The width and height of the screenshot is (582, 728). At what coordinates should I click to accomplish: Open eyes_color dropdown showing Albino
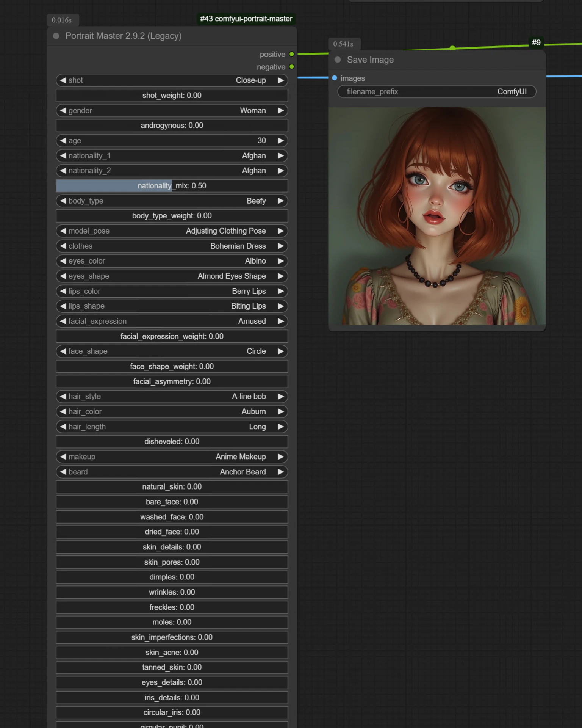pos(172,261)
